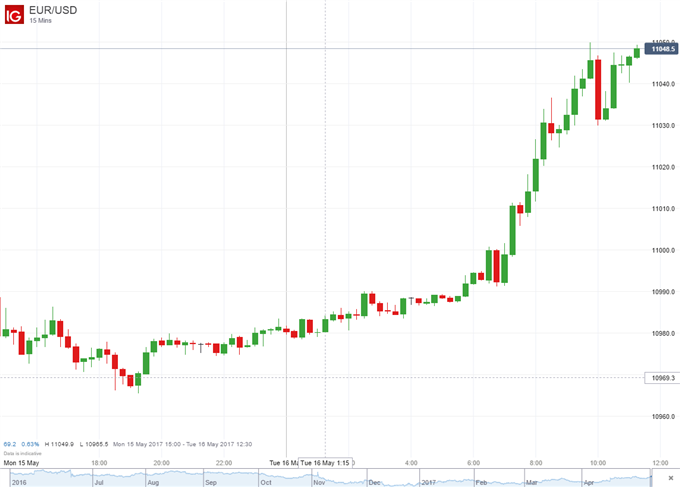Select Apr in the navigator strip
Image resolution: width=680 pixels, height=487 pixels.
(588, 482)
